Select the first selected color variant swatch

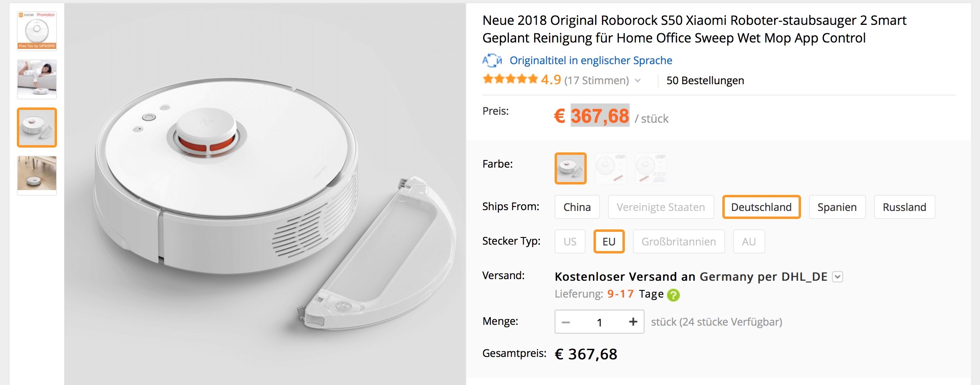pos(570,168)
